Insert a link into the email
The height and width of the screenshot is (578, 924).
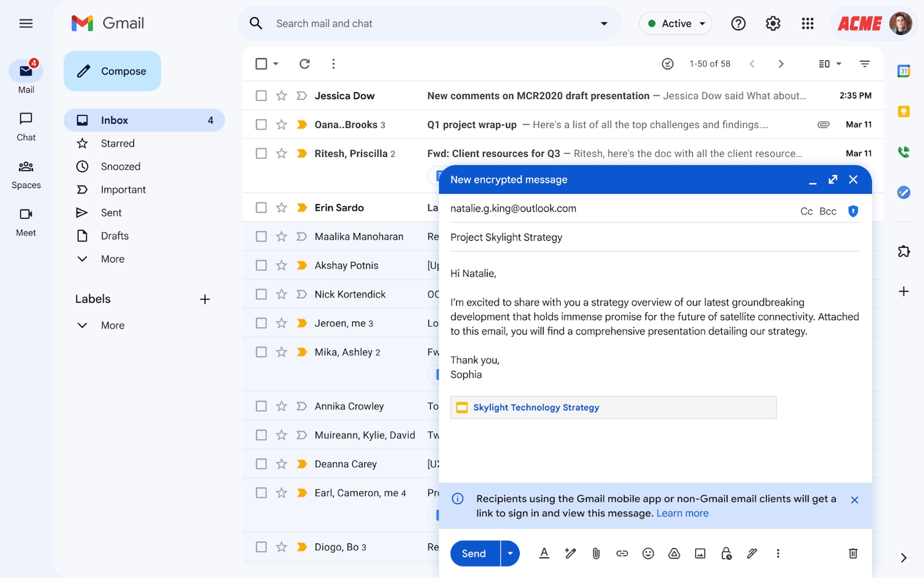tap(622, 553)
